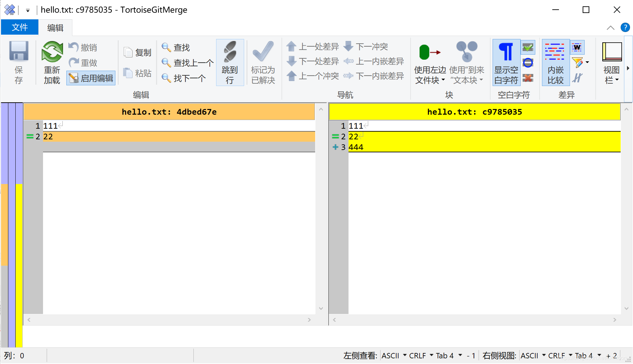Image resolution: width=633 pixels, height=364 pixels.
Task: Toggle 启用编辑 enable-editing mode
Action: point(91,78)
